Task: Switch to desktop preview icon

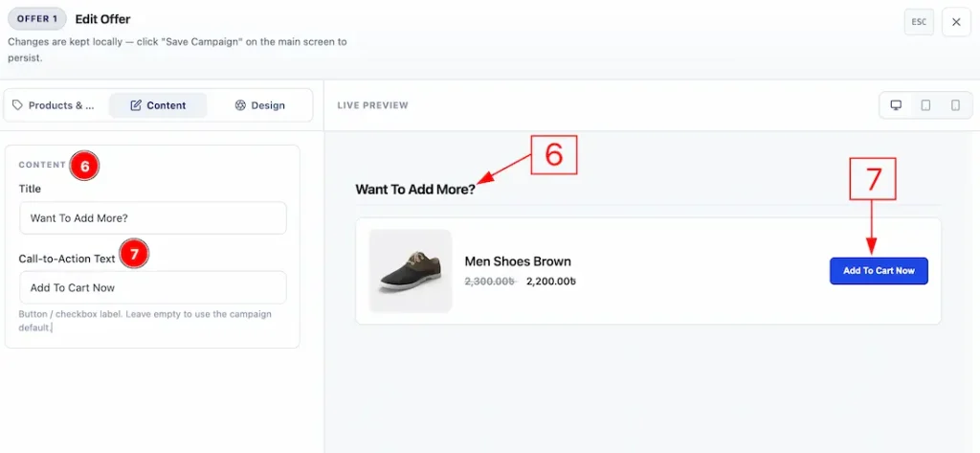Action: (896, 105)
